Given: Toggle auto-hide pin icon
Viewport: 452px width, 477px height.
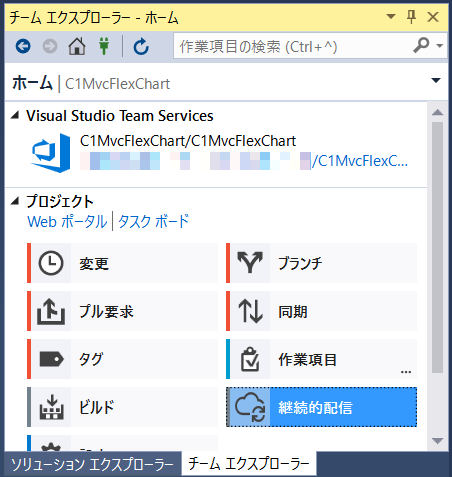Looking at the screenshot, I should [412, 16].
